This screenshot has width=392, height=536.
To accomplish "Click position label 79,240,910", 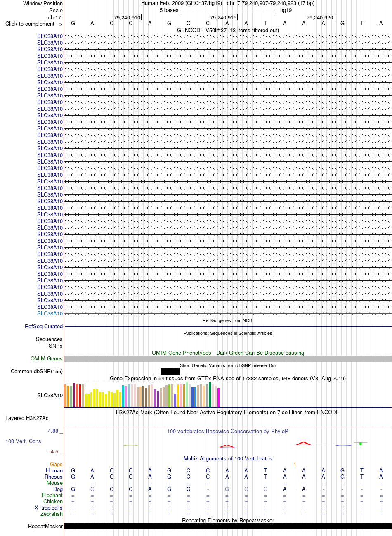I will [127, 18].
